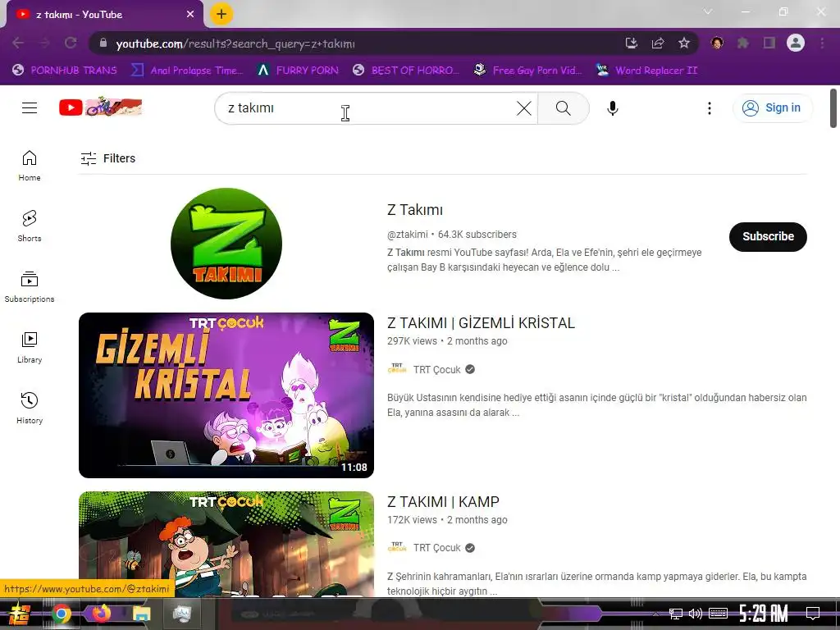Bookmark this page with star icon
This screenshot has height=630, width=840.
tap(684, 43)
